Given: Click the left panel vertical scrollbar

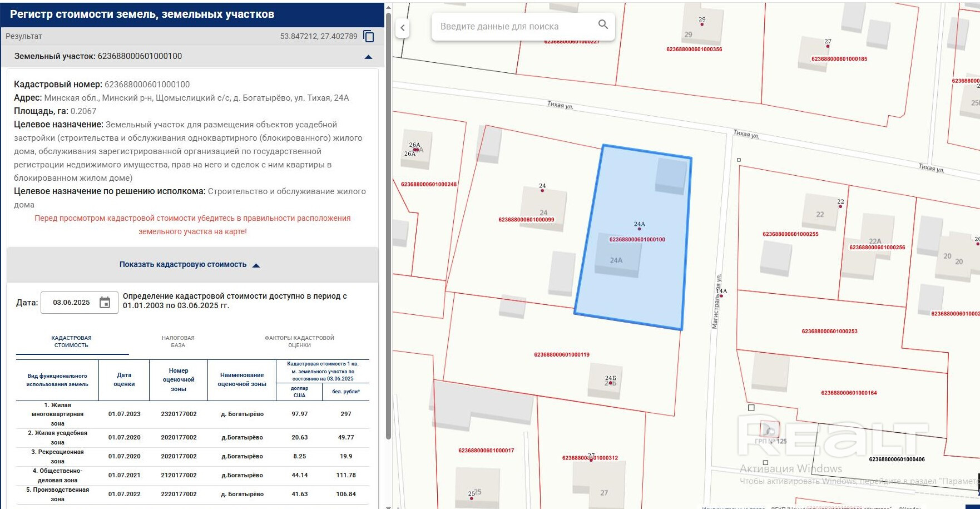Looking at the screenshot, I should (x=388, y=223).
